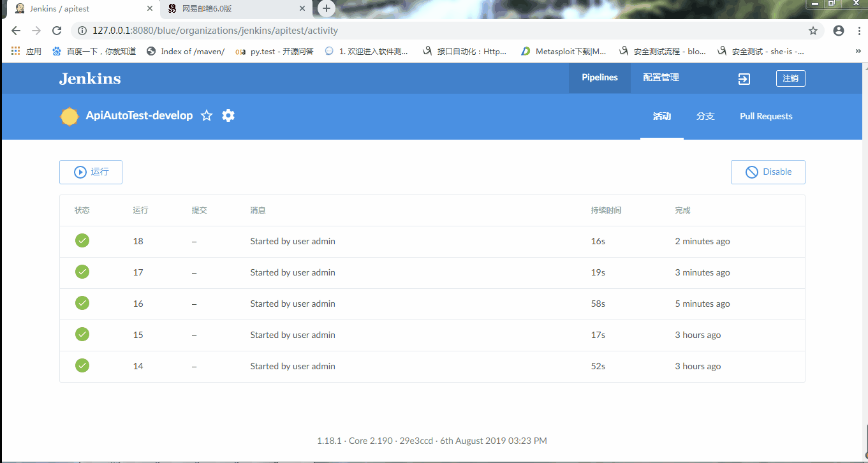The width and height of the screenshot is (868, 463).
Task: Open the Chrome profile avatar icon
Action: coord(839,31)
